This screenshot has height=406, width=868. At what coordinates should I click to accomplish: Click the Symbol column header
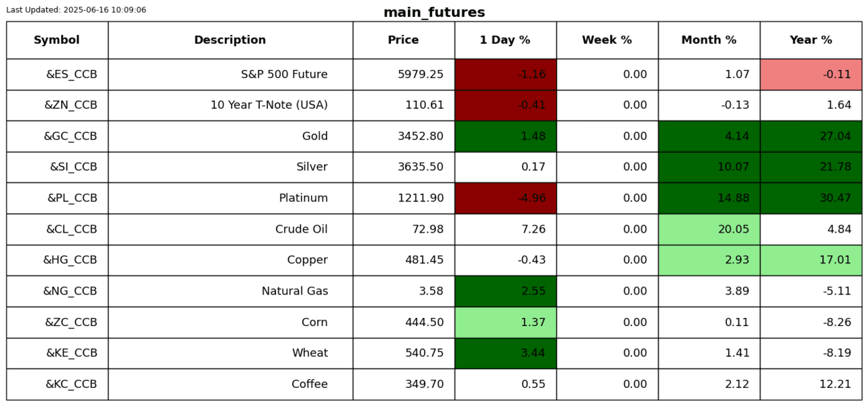[x=57, y=40]
